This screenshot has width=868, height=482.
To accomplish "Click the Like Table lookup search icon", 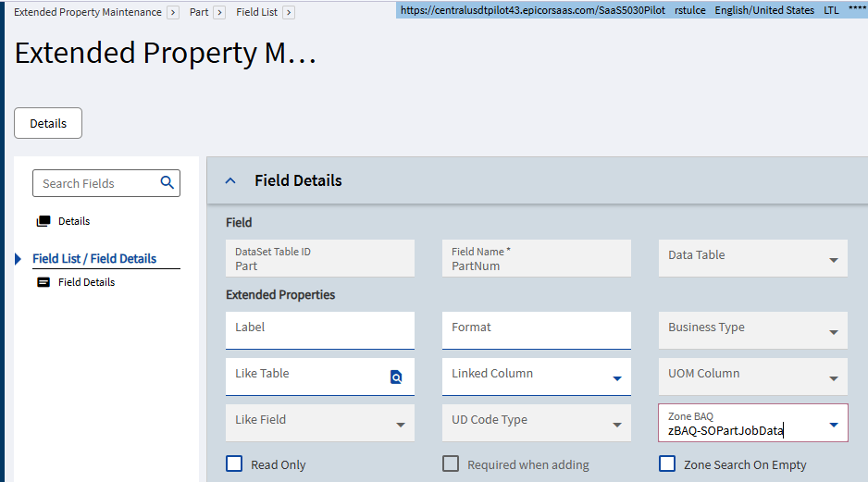I will click(396, 377).
